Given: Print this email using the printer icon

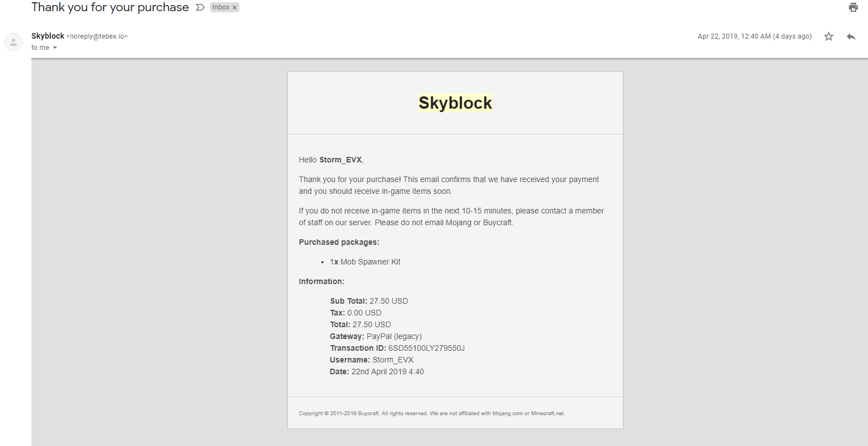Looking at the screenshot, I should 853,7.
